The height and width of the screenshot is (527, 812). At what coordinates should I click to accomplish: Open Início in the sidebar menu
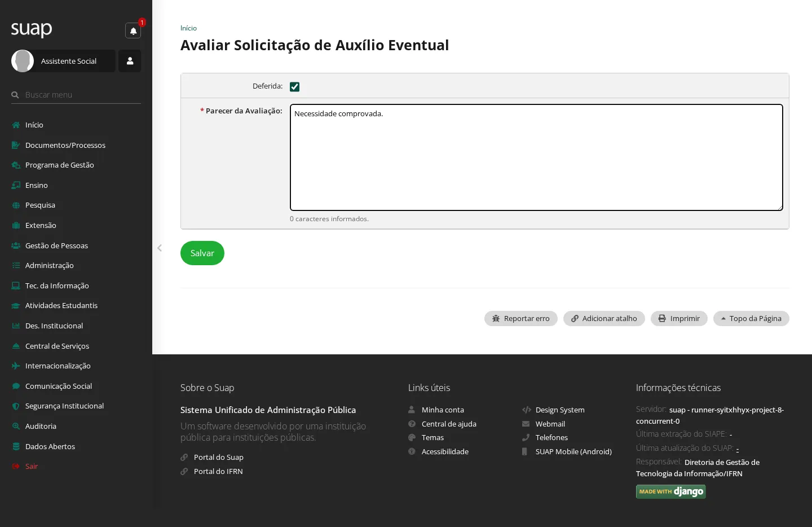(x=34, y=125)
